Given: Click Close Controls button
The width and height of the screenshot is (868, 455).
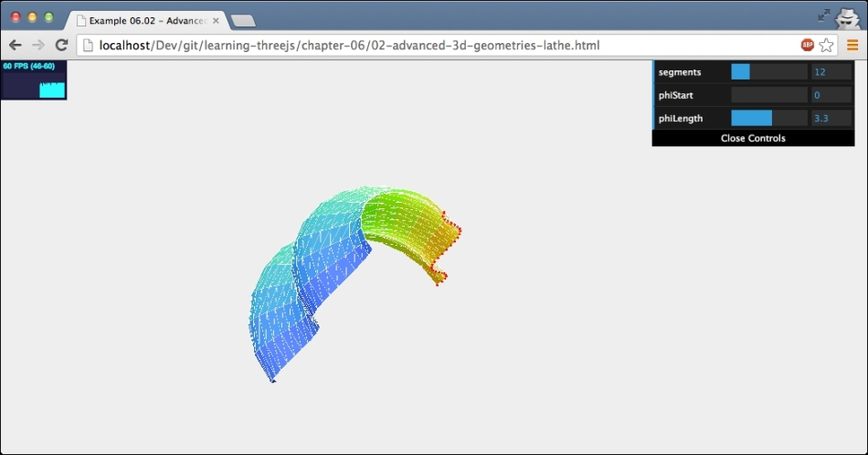Looking at the screenshot, I should tap(753, 138).
